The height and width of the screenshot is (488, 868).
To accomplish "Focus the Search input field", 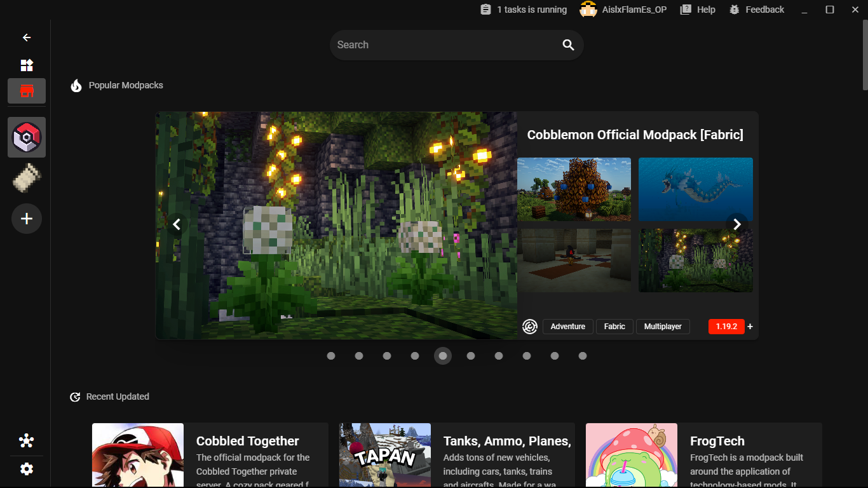I will (x=445, y=45).
